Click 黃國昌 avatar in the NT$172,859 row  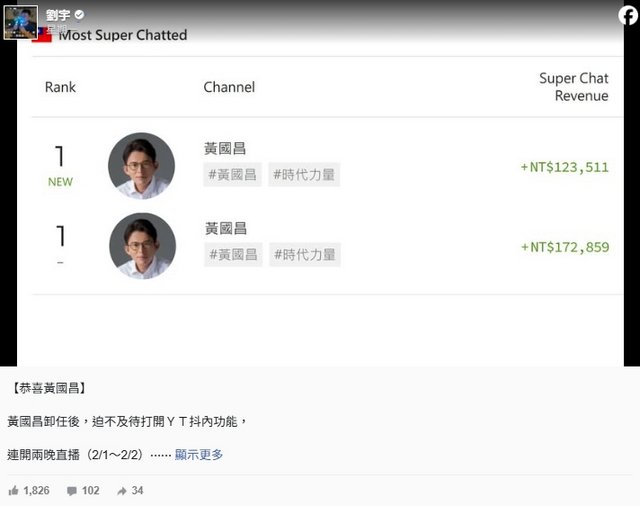[141, 246]
